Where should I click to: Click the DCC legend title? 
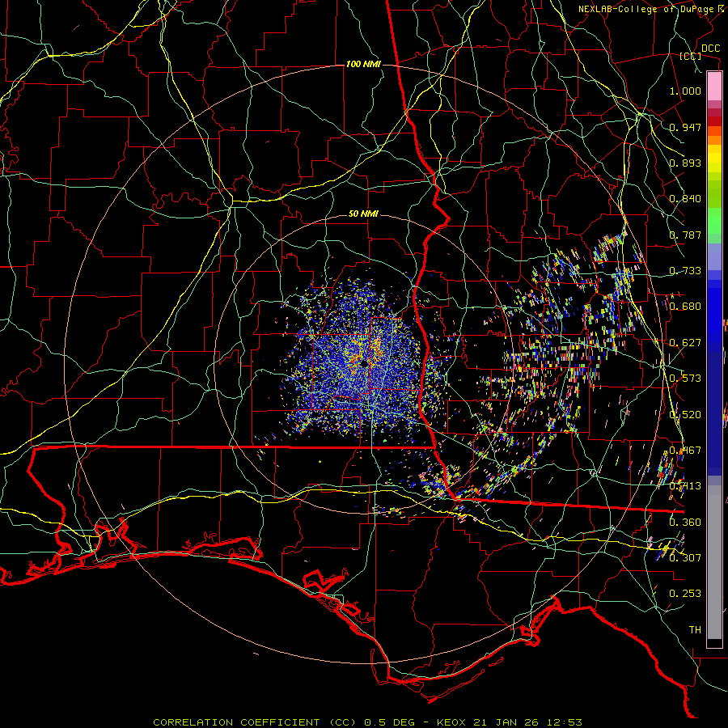pos(710,49)
